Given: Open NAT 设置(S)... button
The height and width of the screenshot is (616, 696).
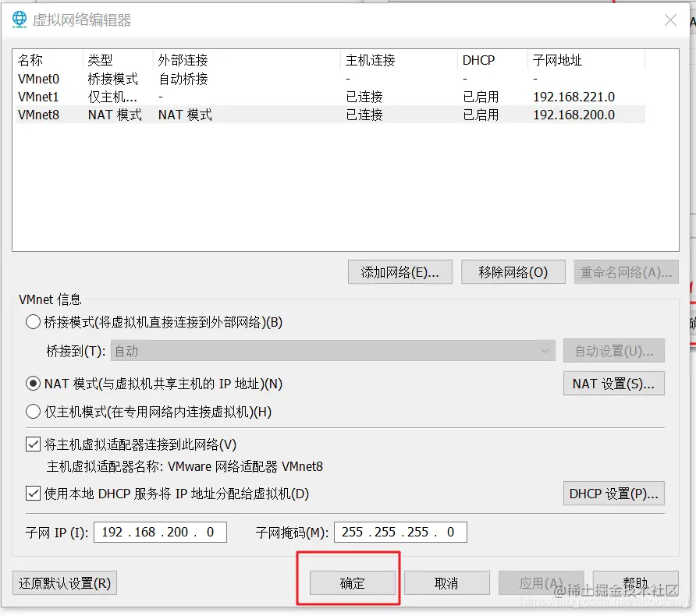Looking at the screenshot, I should tap(614, 383).
